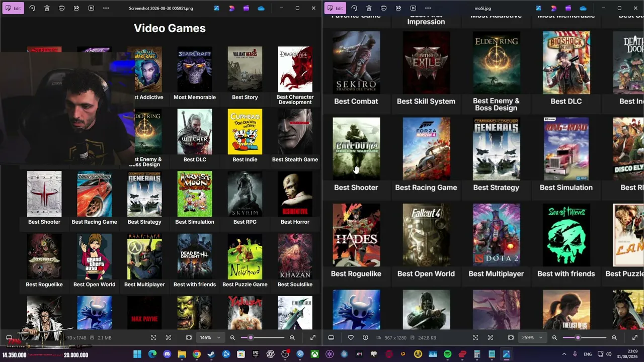
Task: Adjust the left window zoom slider
Action: point(262,338)
